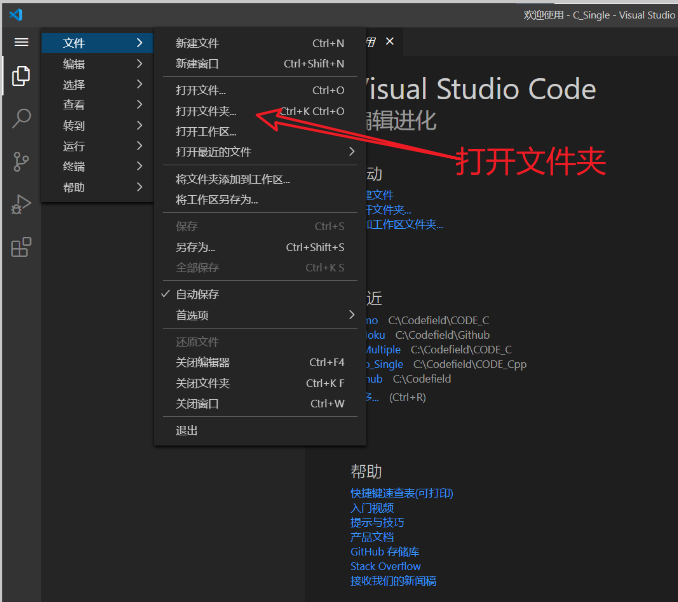Expand the 查看 submenu

pyautogui.click(x=97, y=105)
